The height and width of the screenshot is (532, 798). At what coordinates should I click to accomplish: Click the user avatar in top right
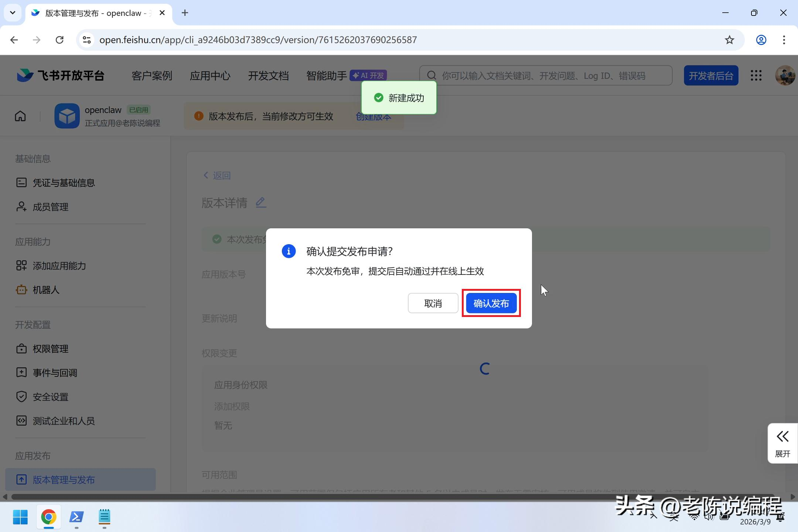click(785, 75)
